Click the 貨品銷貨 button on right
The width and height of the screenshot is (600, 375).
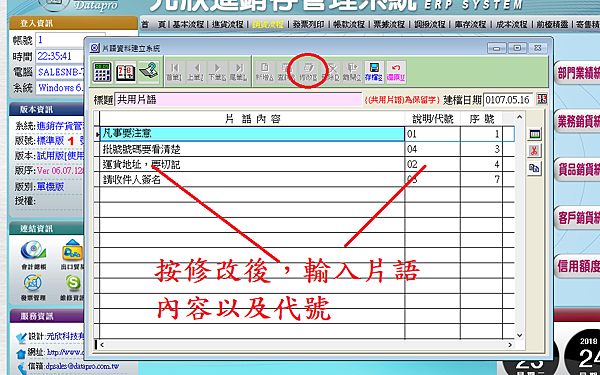(577, 170)
